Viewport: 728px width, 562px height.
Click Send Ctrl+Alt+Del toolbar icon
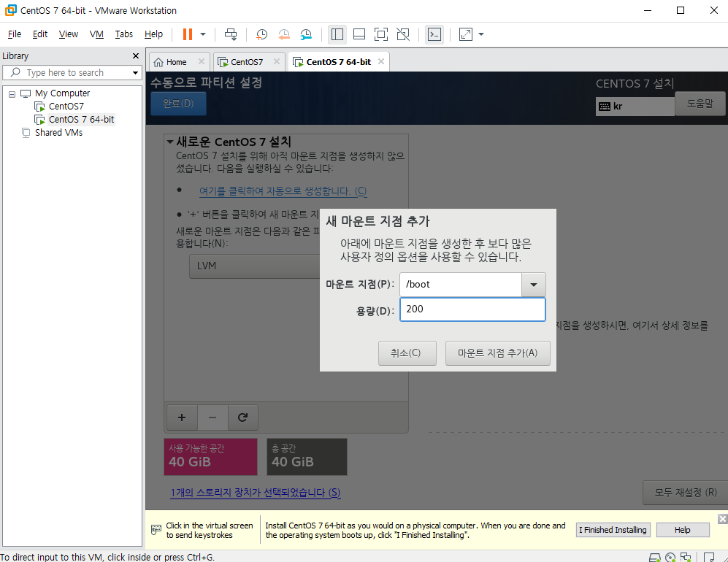tap(231, 34)
